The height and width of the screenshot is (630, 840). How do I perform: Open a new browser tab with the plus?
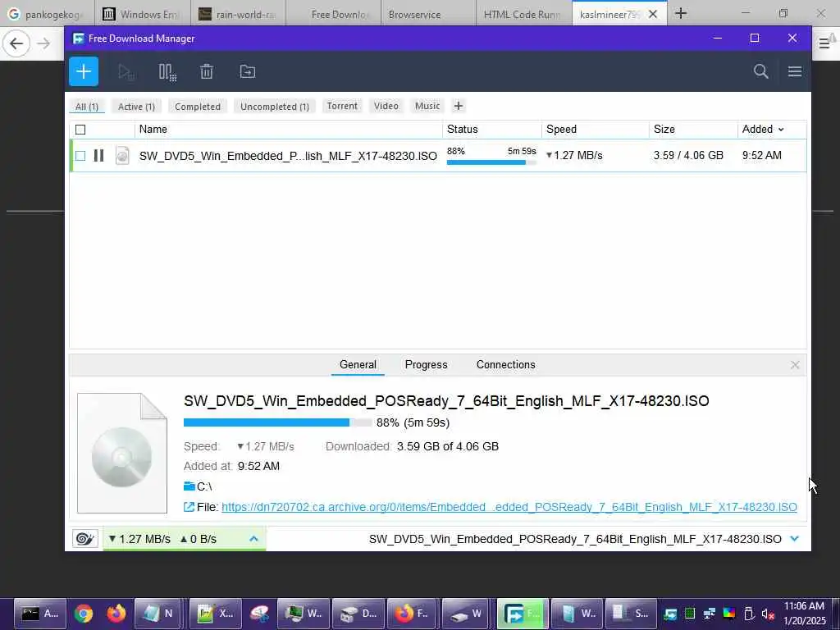coord(681,13)
